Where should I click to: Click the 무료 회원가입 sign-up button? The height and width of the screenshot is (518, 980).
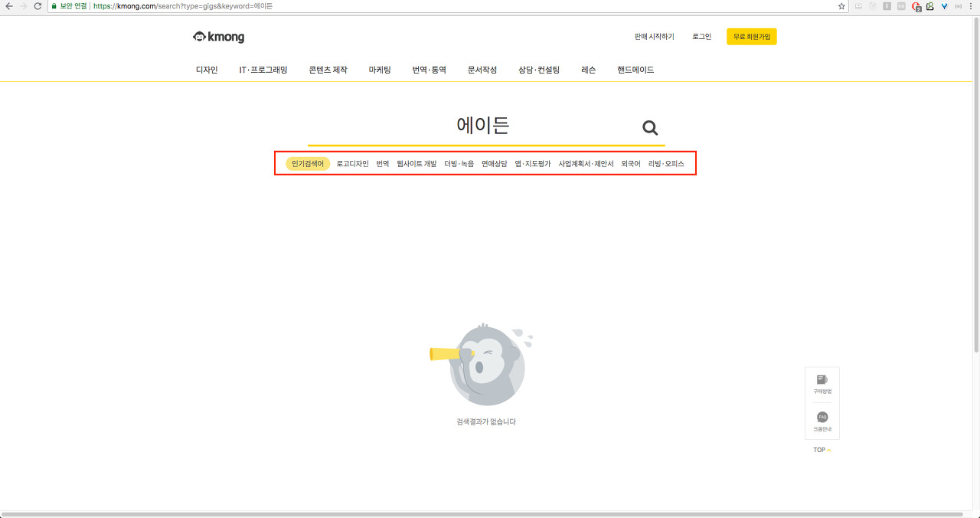(751, 37)
